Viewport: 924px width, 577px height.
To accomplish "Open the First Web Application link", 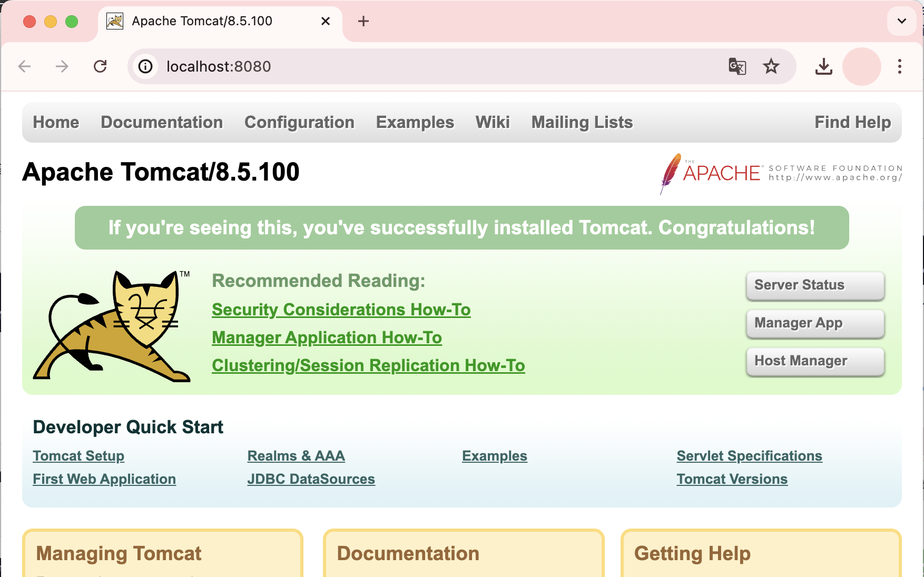I will pos(104,479).
